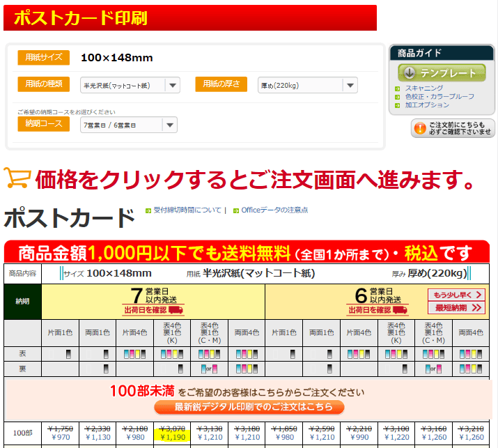Viewport: 498px width, 448px height.
Task: Click the arrow icon beside Officeデータの注意点
Action: pyautogui.click(x=236, y=210)
